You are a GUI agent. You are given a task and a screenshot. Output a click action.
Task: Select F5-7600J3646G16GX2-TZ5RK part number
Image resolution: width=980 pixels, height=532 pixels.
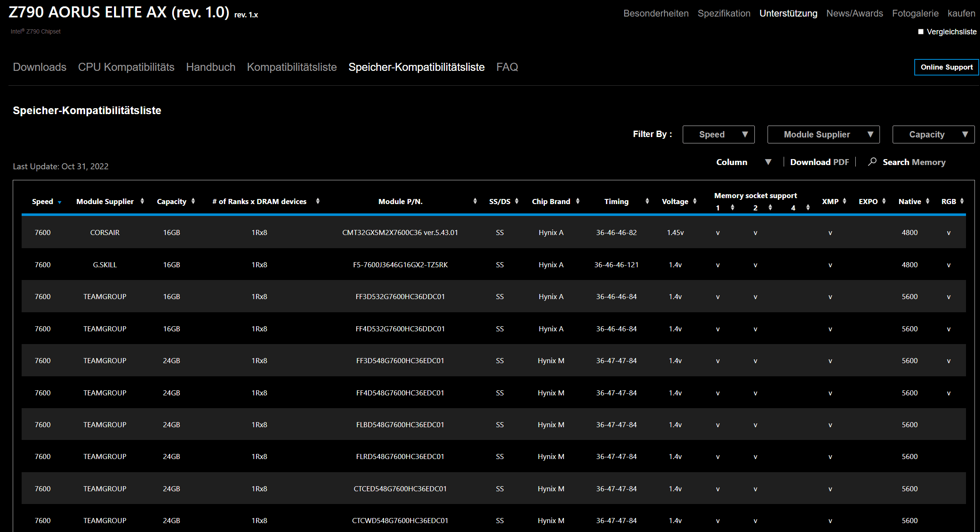click(400, 265)
